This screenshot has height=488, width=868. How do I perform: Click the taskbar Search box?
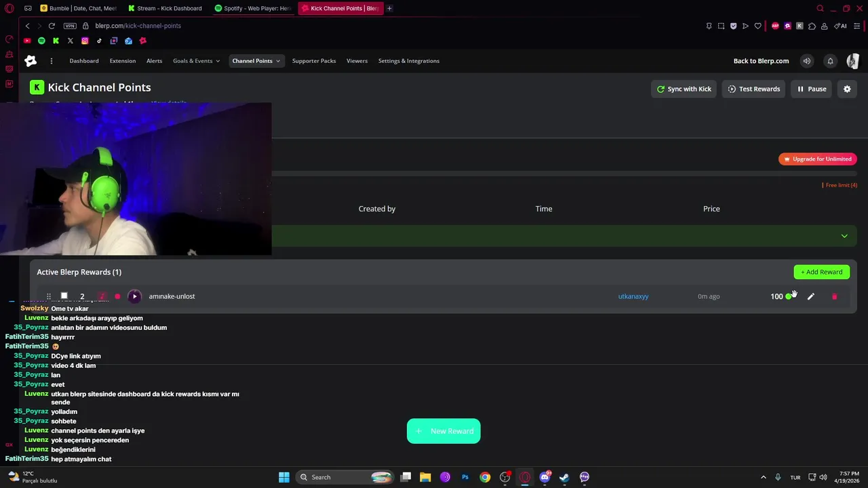pos(346,477)
